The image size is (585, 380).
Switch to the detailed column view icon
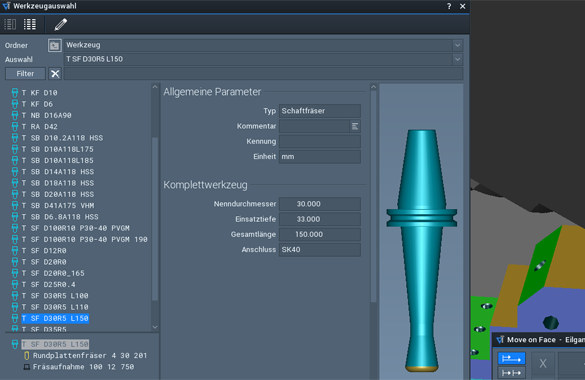pos(30,25)
